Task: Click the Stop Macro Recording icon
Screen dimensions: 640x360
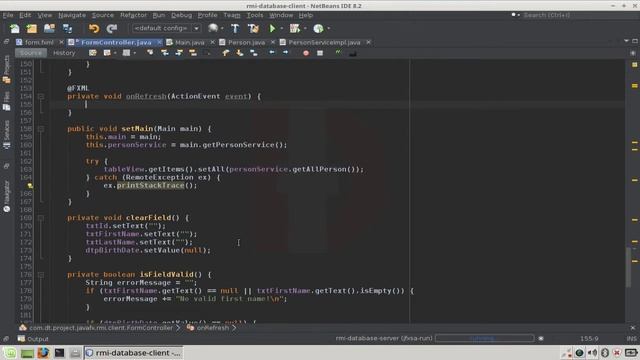Action: [x=320, y=53]
